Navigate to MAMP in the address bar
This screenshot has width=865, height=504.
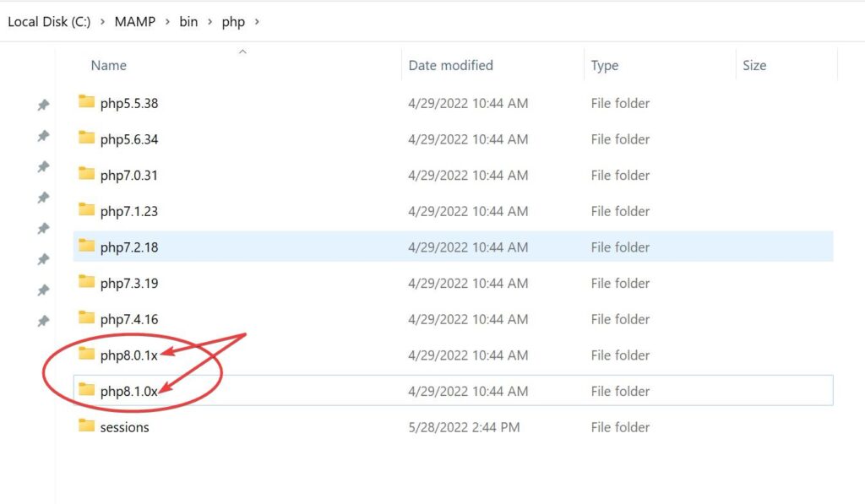(x=134, y=21)
